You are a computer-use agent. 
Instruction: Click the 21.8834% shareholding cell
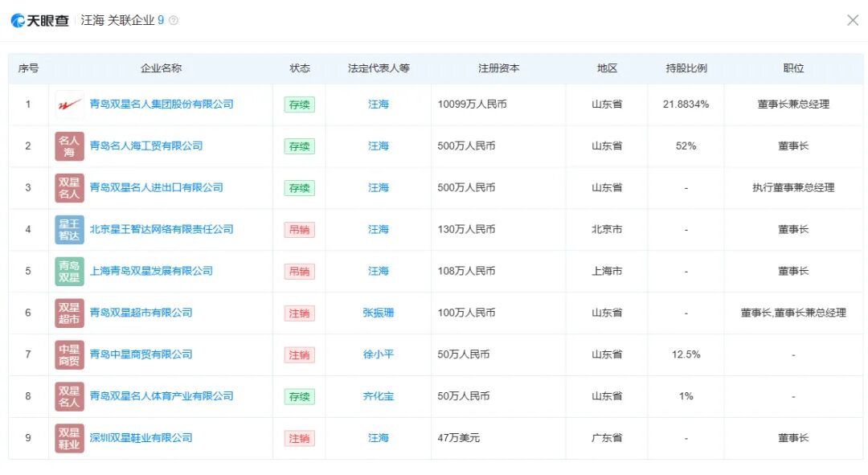click(x=686, y=104)
